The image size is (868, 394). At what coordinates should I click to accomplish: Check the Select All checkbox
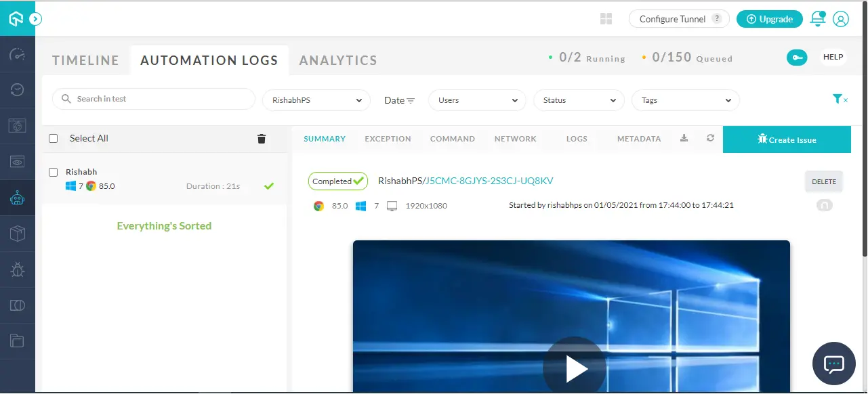[x=54, y=138]
